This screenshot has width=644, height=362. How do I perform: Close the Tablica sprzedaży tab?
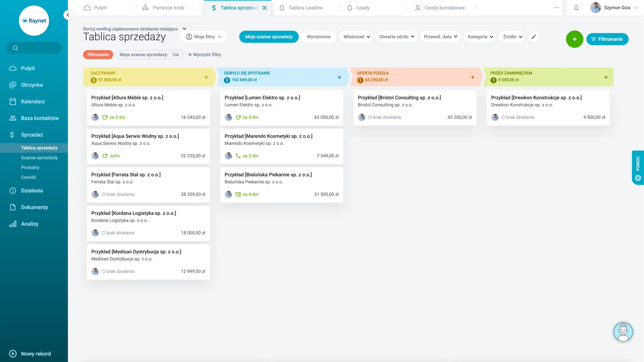(x=265, y=8)
